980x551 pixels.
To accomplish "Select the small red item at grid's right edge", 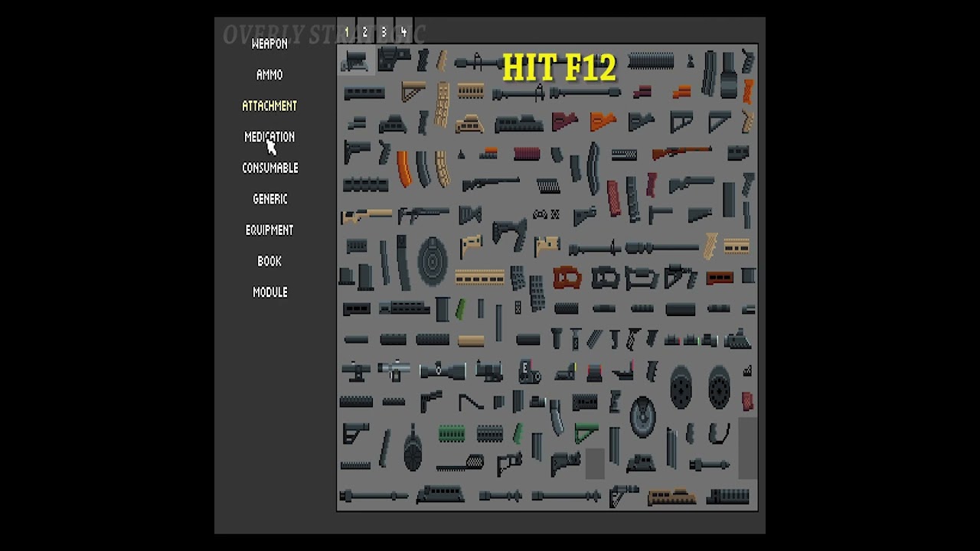I will pyautogui.click(x=747, y=401).
